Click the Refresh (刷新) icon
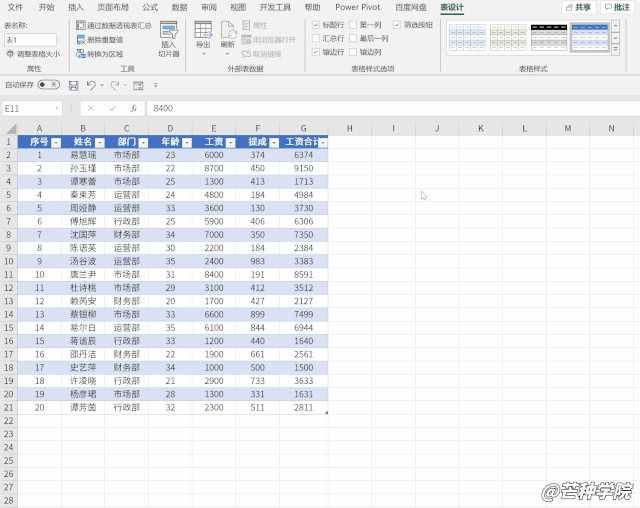This screenshot has width=640, height=508. (228, 35)
